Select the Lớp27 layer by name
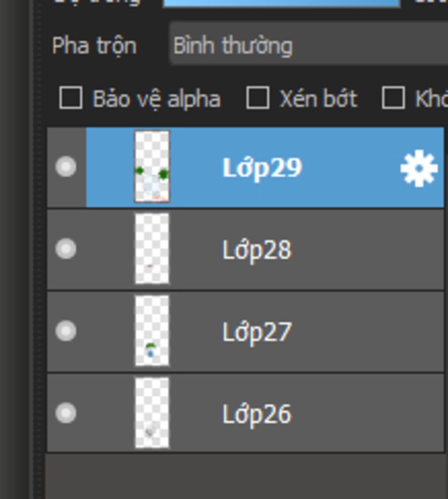448x499 pixels. coord(257,332)
